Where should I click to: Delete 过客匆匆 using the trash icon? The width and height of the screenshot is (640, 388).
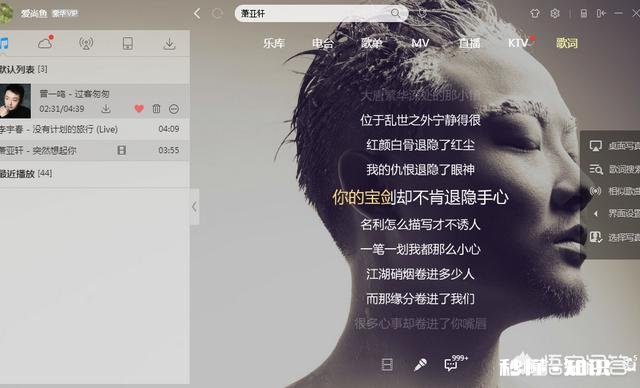(x=156, y=109)
